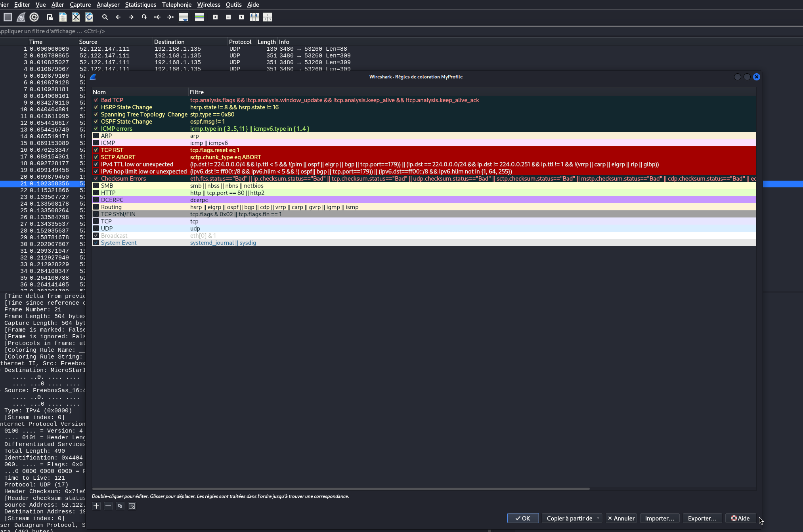
Task: Select the System Event rule name
Action: pyautogui.click(x=119, y=243)
